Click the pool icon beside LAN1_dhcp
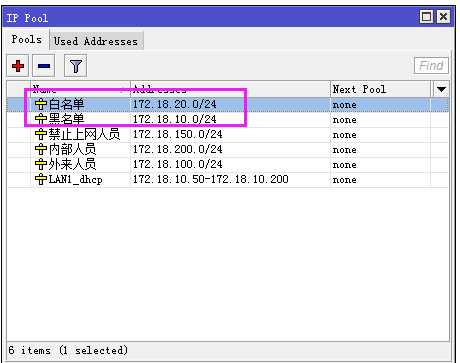 tap(41, 179)
